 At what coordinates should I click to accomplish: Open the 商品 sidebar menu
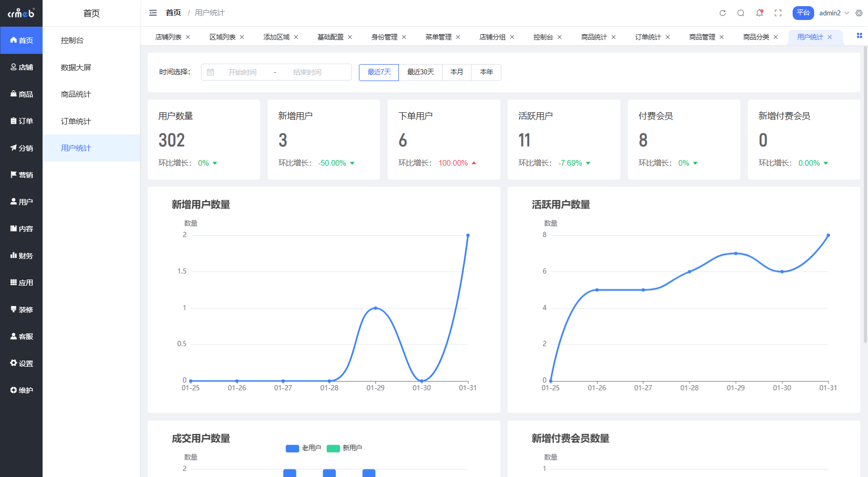[x=22, y=94]
